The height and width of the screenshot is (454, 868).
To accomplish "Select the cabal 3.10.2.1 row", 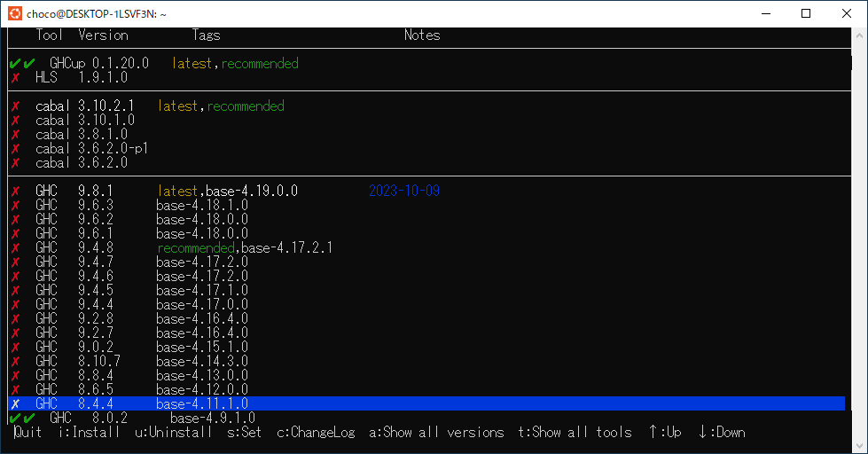I will pos(430,106).
